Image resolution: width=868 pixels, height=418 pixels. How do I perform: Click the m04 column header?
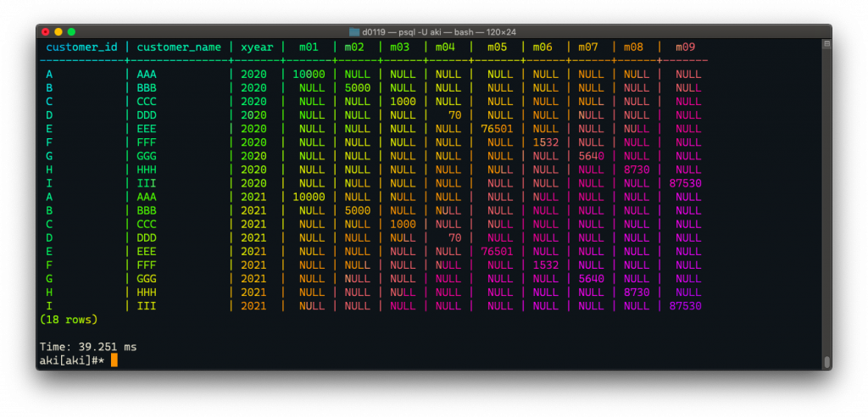445,47
